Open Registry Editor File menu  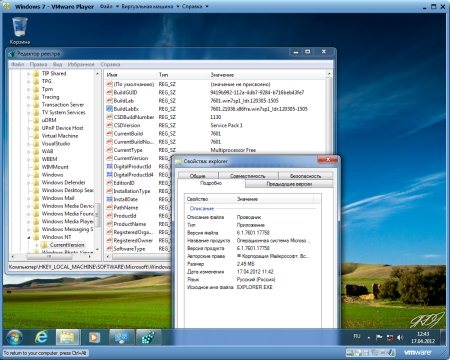[17, 64]
